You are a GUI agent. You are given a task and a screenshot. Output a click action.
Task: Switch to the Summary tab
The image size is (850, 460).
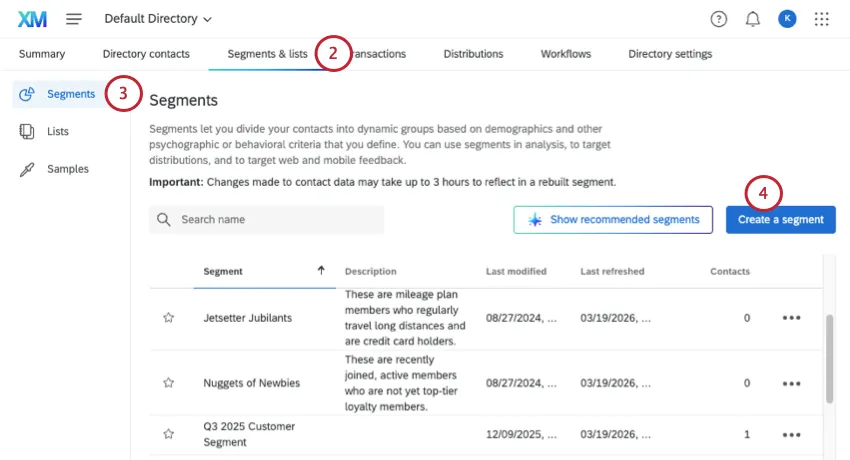pos(42,54)
